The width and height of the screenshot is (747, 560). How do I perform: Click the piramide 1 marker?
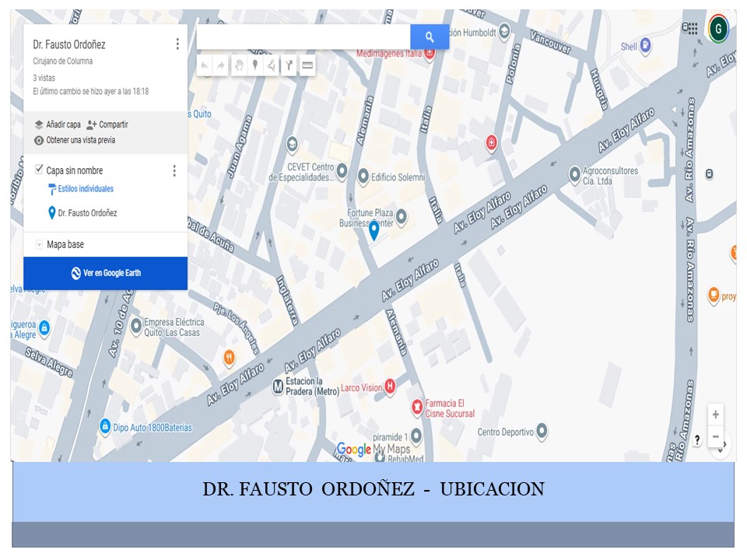[x=416, y=436]
